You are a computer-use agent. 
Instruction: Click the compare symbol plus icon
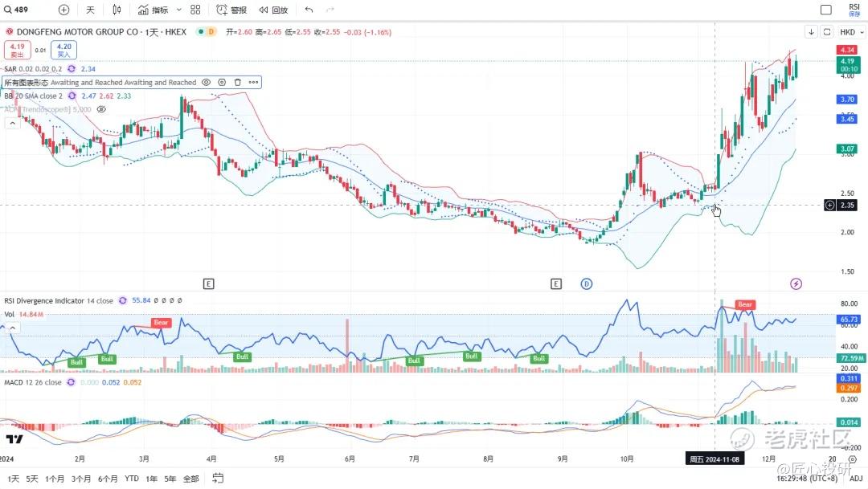(63, 10)
